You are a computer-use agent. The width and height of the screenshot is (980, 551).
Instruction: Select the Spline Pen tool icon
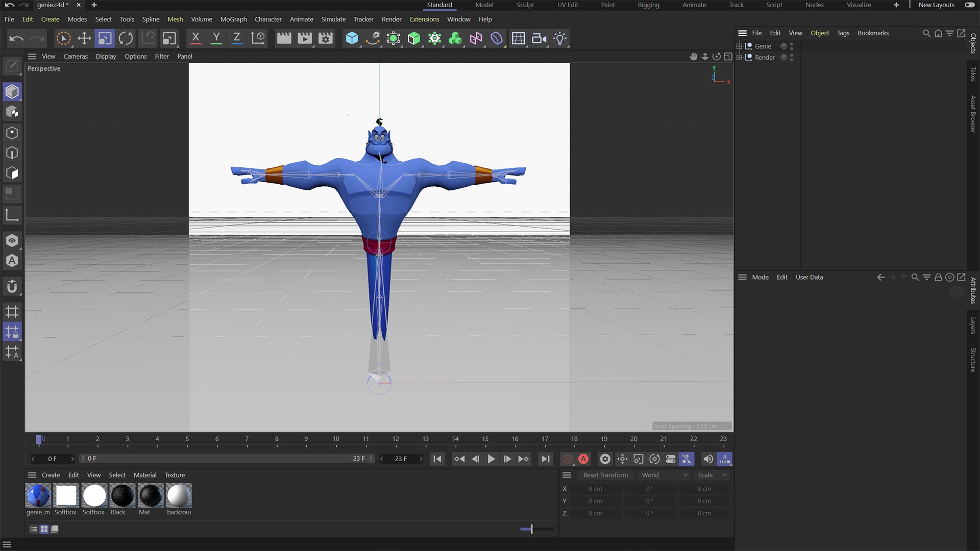373,38
